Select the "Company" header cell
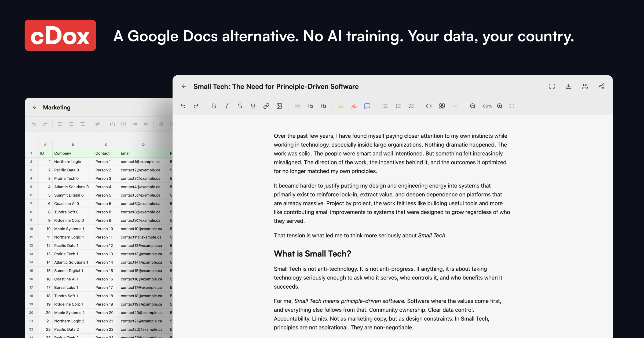 pyautogui.click(x=73, y=153)
